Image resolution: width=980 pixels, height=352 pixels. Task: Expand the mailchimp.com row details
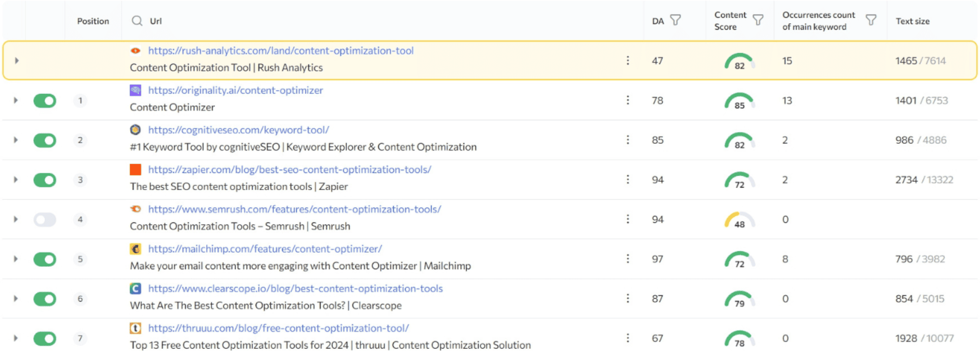(16, 259)
